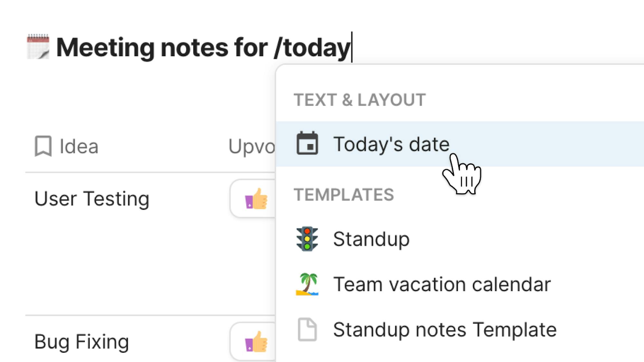Open the Upvote column header menu

(251, 147)
